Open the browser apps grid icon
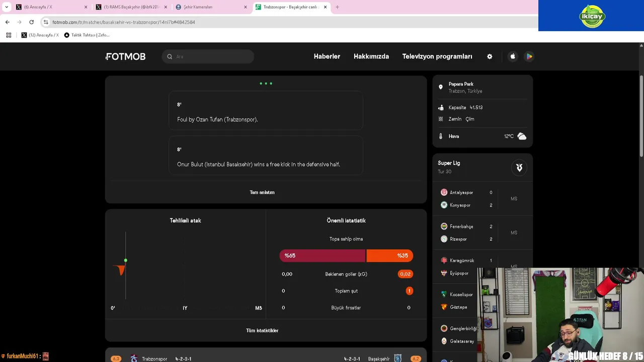644x362 pixels. tap(9, 35)
